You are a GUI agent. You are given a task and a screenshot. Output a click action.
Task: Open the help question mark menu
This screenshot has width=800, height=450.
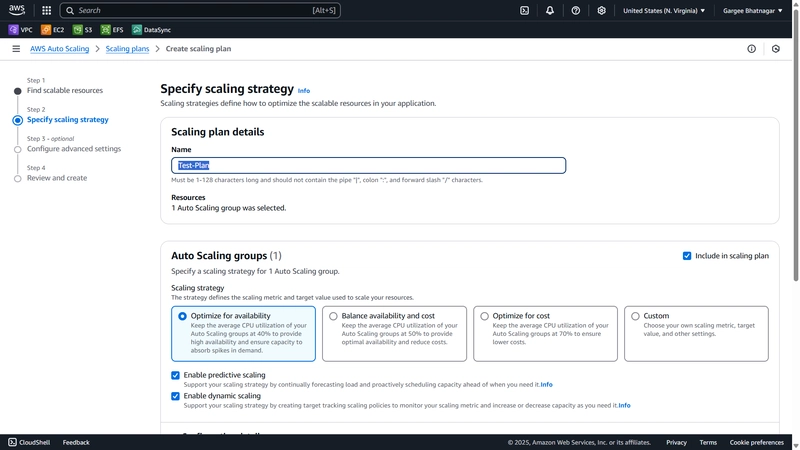576,10
